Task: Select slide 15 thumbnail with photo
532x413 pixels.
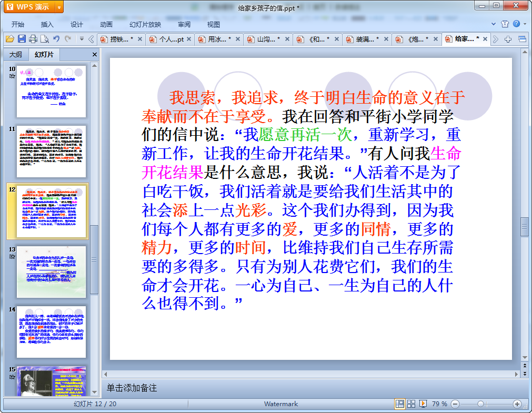Action: tap(51, 381)
